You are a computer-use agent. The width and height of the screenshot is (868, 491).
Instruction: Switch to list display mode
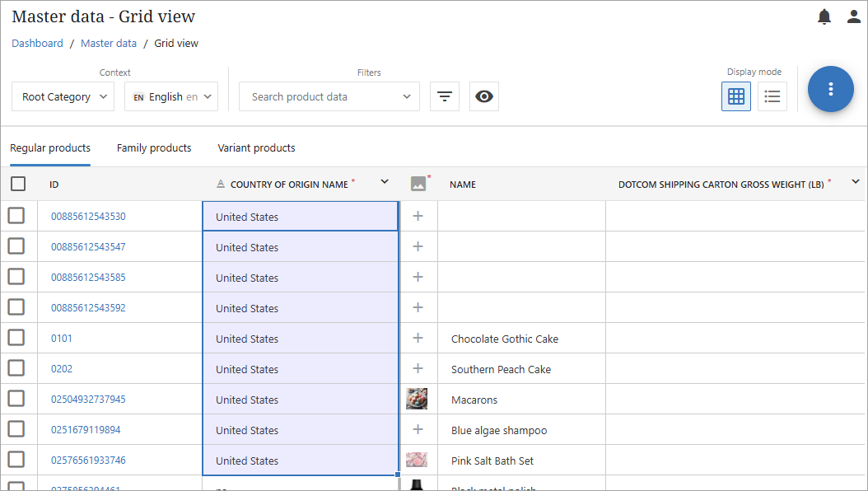coord(772,96)
